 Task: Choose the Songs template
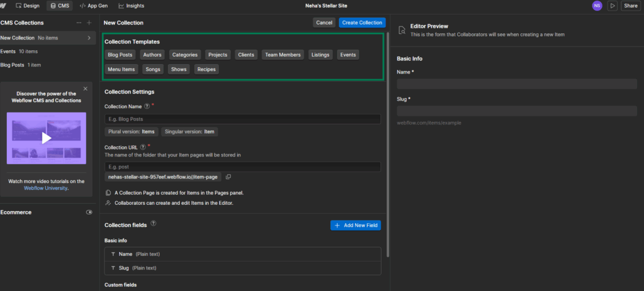(153, 69)
